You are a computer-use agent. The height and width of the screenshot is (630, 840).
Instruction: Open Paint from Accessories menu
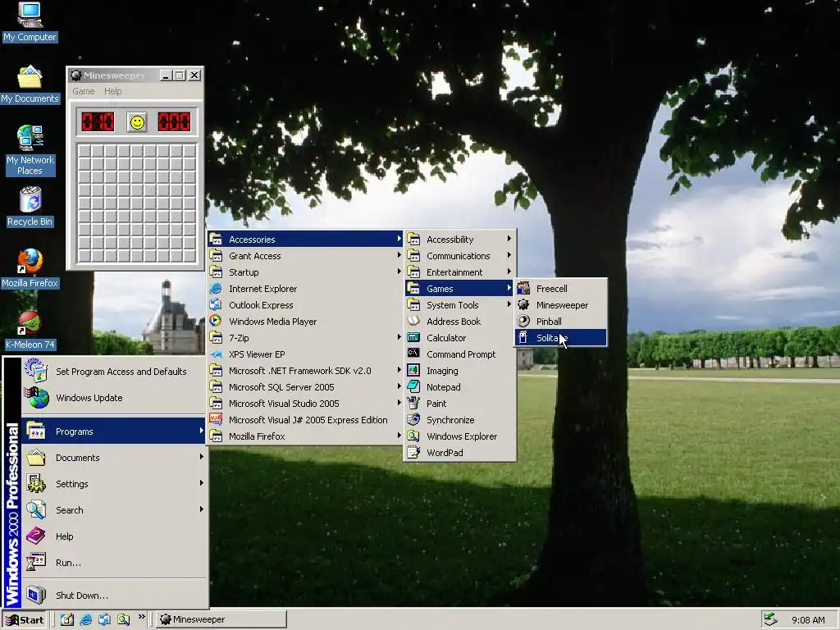click(460, 404)
